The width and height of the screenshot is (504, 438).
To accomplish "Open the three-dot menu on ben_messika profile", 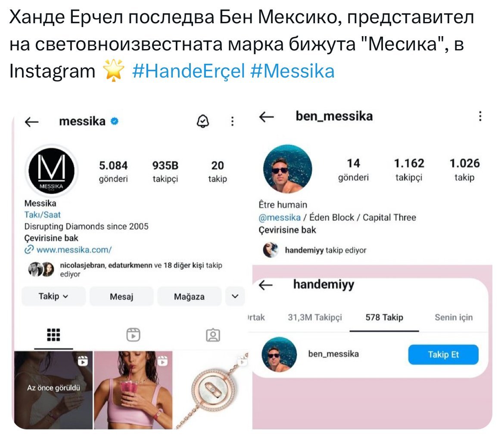I will (480, 116).
